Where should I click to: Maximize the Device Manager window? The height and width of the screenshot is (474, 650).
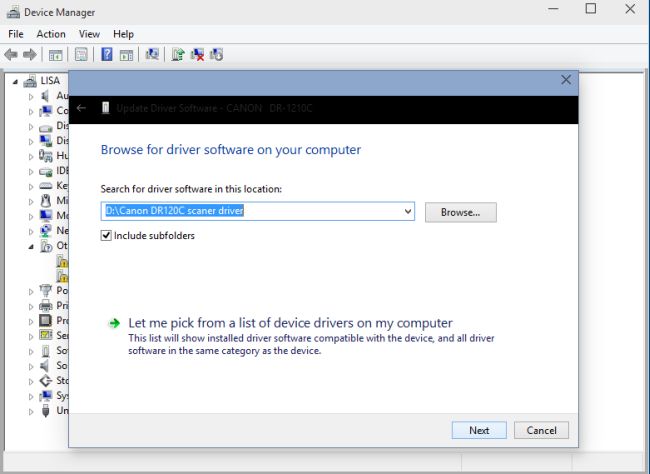[591, 9]
